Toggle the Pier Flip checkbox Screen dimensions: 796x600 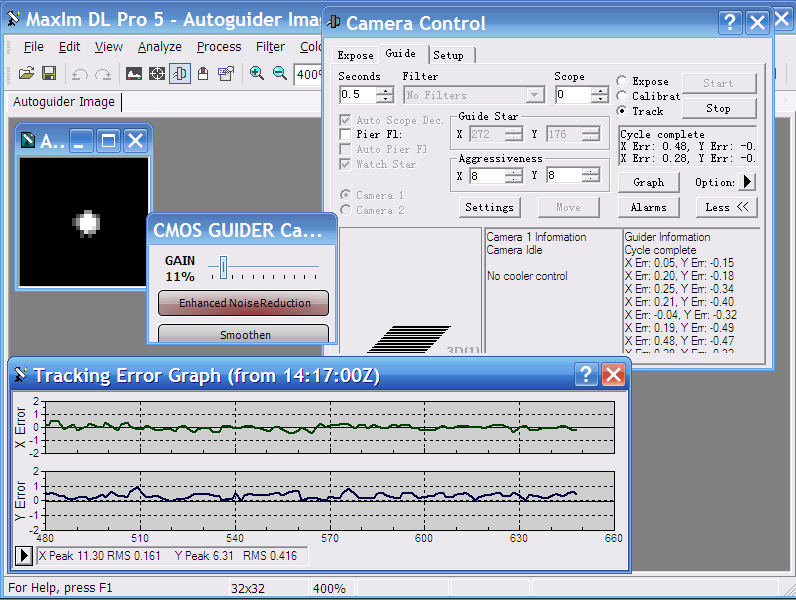point(345,135)
